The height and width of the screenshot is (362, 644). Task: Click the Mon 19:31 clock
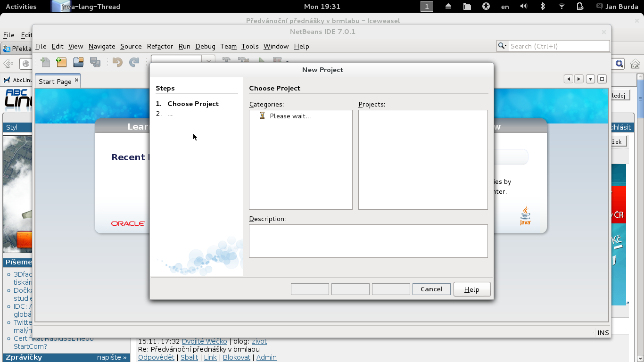coord(322,7)
